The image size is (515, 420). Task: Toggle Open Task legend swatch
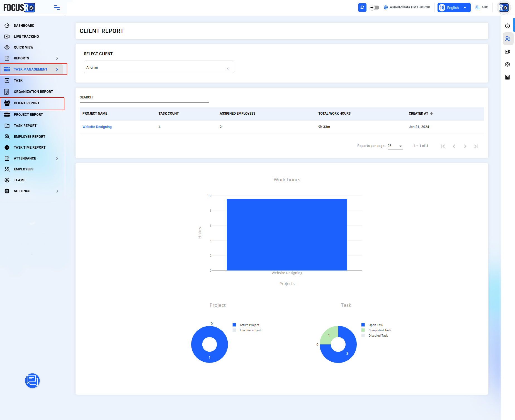(x=363, y=325)
